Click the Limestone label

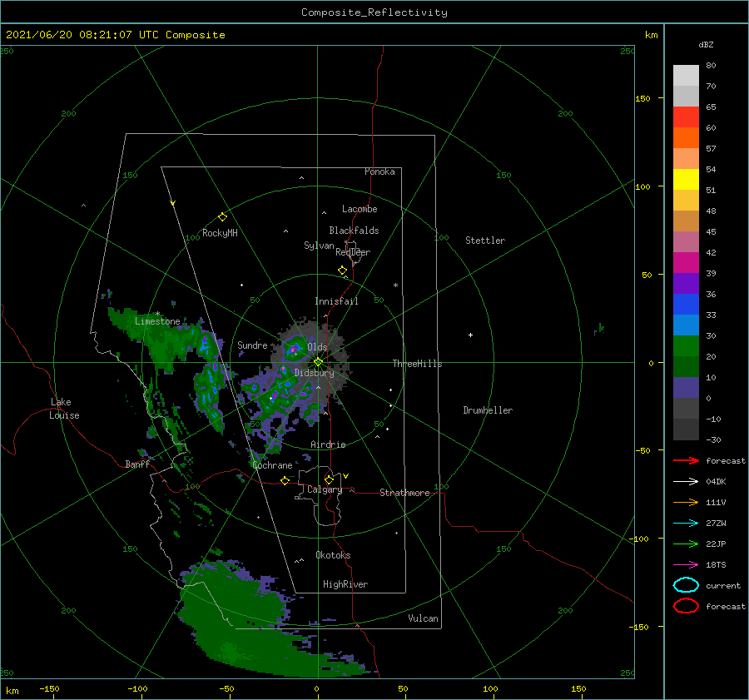point(157,321)
